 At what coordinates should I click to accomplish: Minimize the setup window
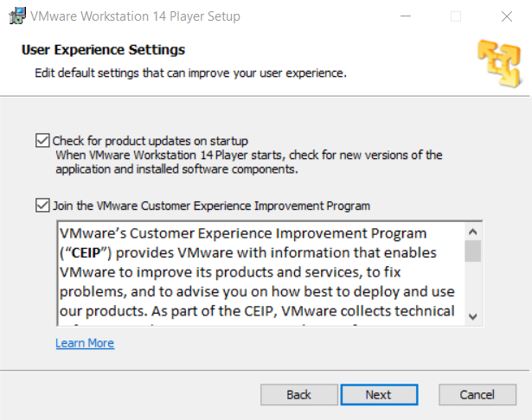pos(406,16)
